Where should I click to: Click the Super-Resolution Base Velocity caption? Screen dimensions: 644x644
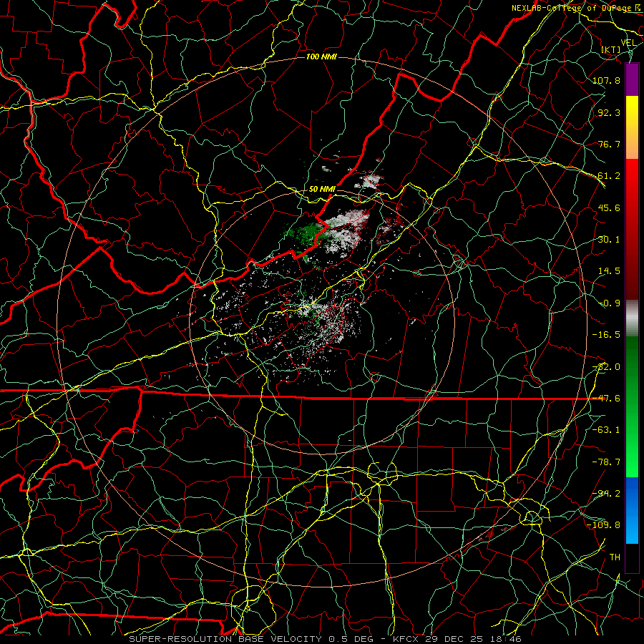[326, 639]
